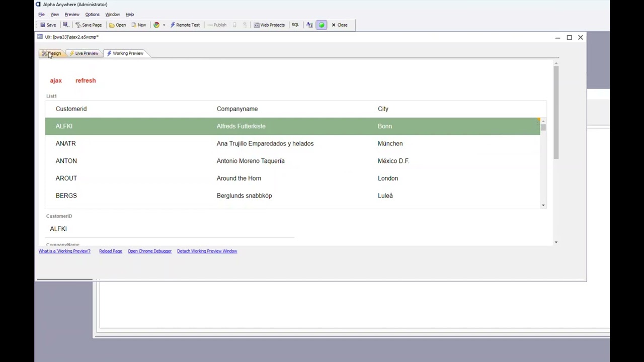
Task: Click the Customerid column header
Action: point(71,109)
